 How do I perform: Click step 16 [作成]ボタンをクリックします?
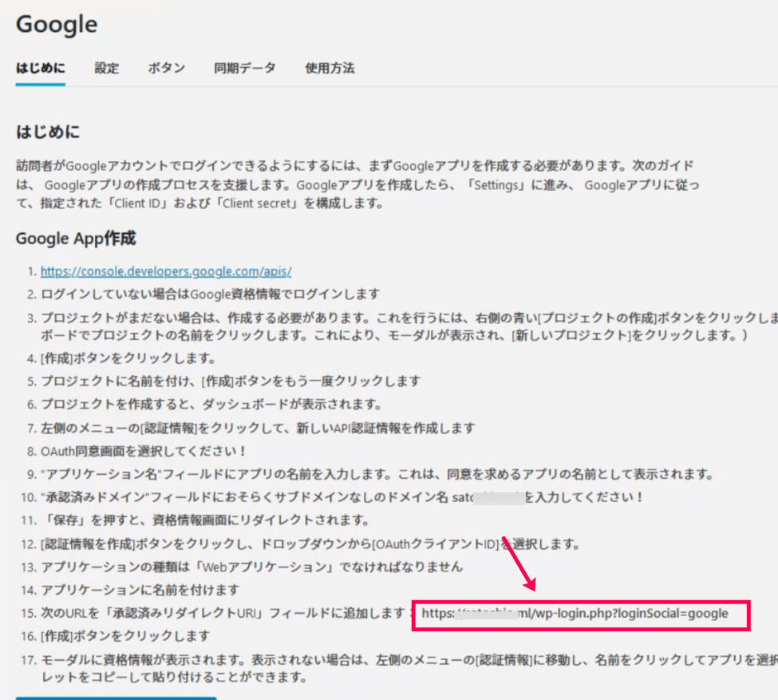pyautogui.click(x=125, y=636)
